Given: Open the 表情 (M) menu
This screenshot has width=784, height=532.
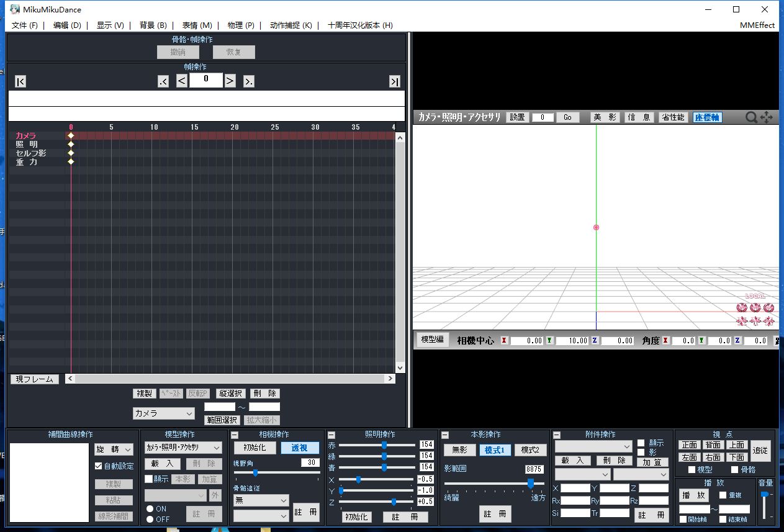Looking at the screenshot, I should pyautogui.click(x=197, y=25).
